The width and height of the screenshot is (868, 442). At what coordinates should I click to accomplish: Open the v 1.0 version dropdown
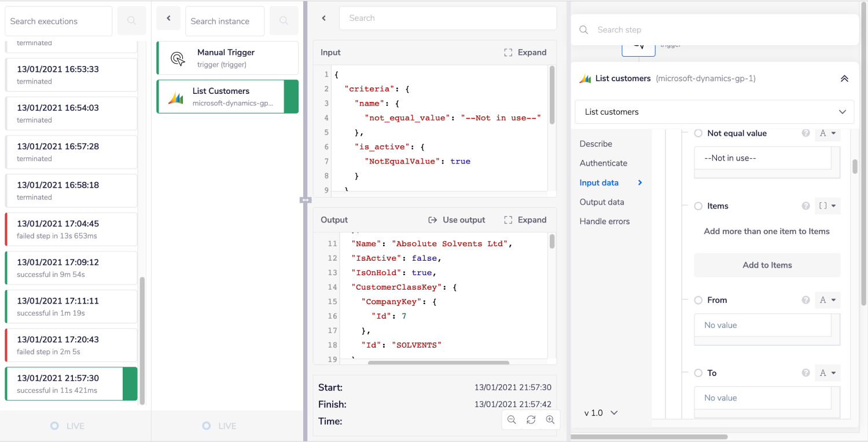[x=601, y=413]
